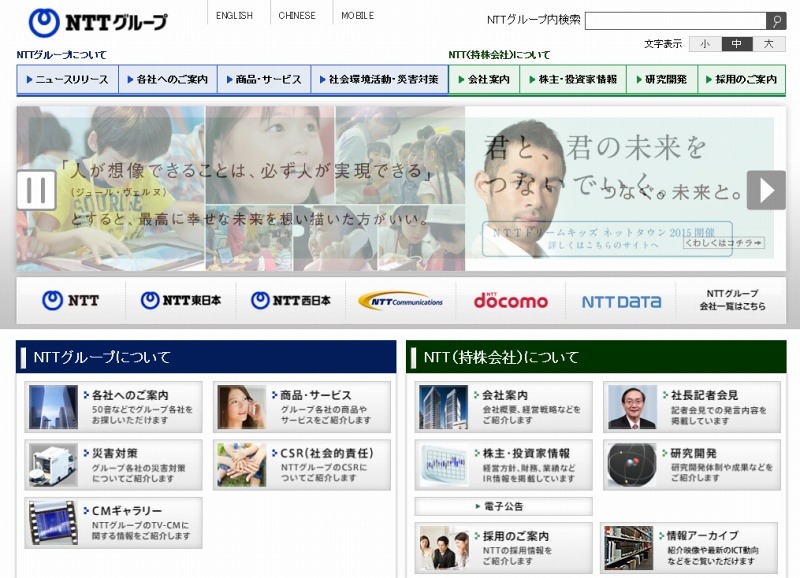Screen dimensions: 800x578
Task: Click the search magnifier button
Action: 776,21
